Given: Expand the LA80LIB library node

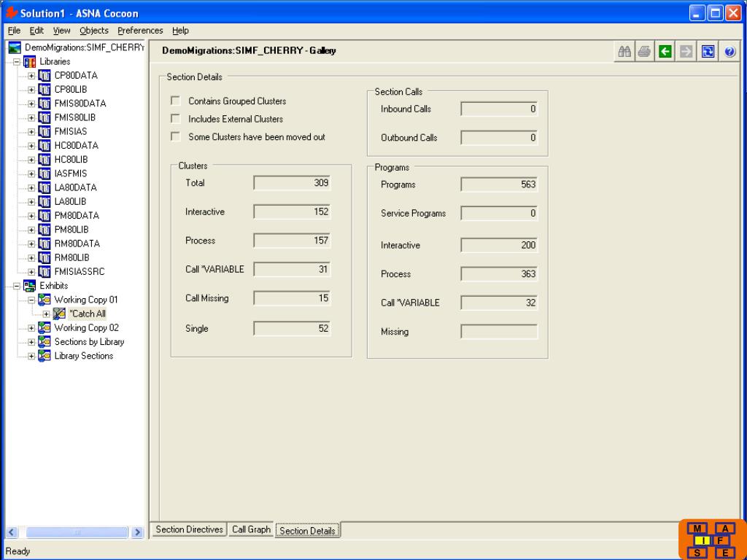Looking at the screenshot, I should [31, 202].
